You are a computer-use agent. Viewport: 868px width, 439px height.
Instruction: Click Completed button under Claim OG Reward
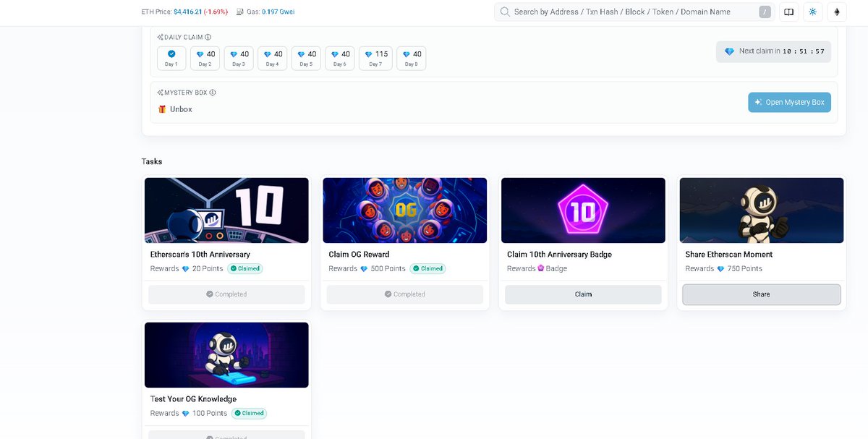point(405,294)
